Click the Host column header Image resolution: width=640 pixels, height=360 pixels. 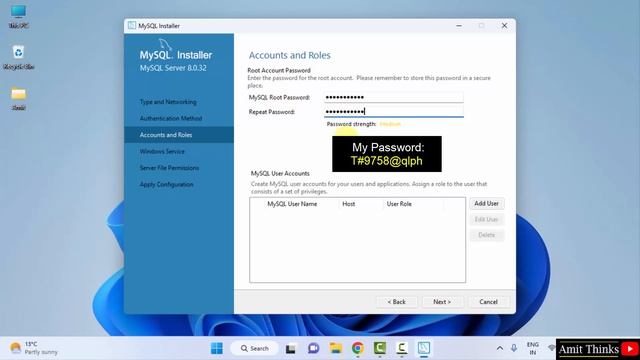pos(349,204)
